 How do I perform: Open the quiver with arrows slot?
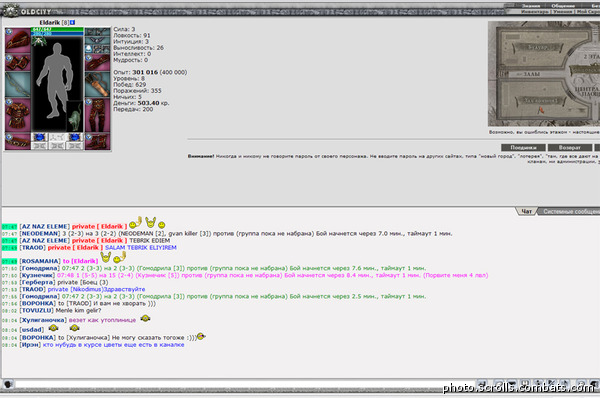[97, 85]
